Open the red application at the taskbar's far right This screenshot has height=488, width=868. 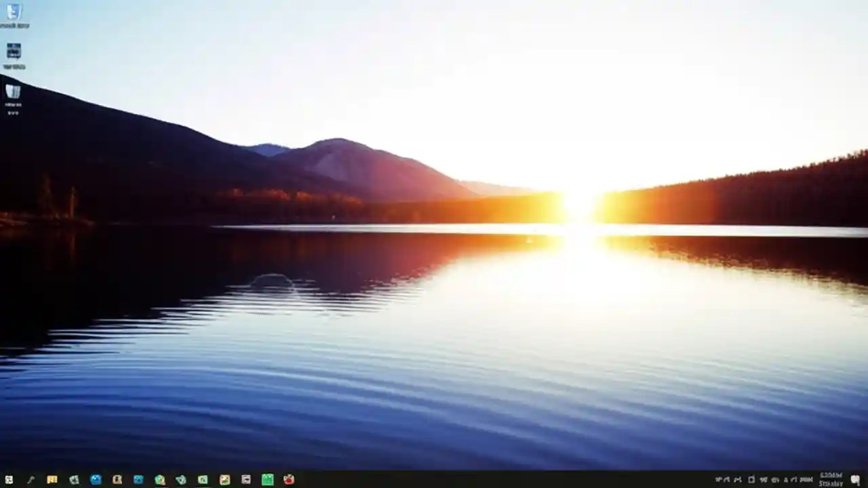[288, 480]
